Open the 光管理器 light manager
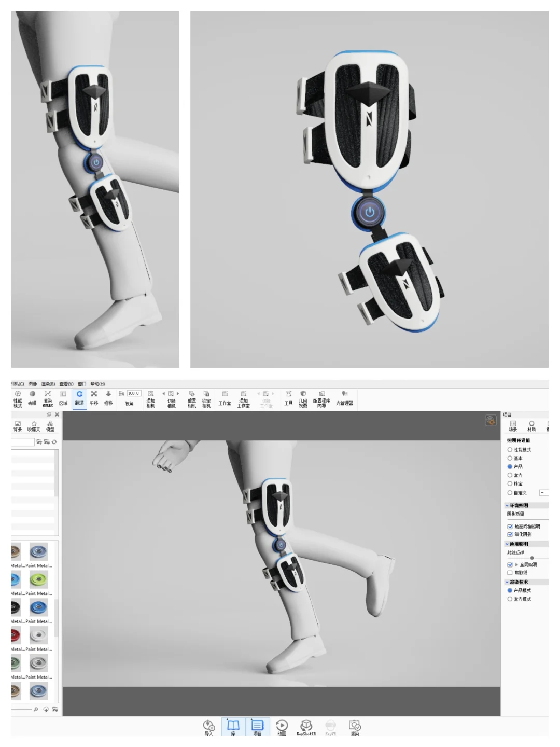 coord(344,398)
